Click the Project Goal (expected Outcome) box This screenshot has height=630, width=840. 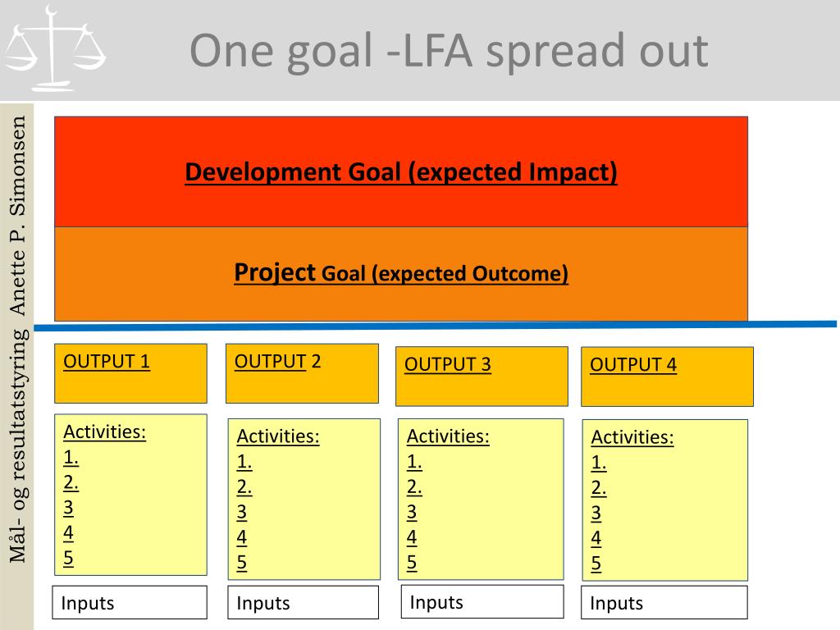pyautogui.click(x=400, y=274)
